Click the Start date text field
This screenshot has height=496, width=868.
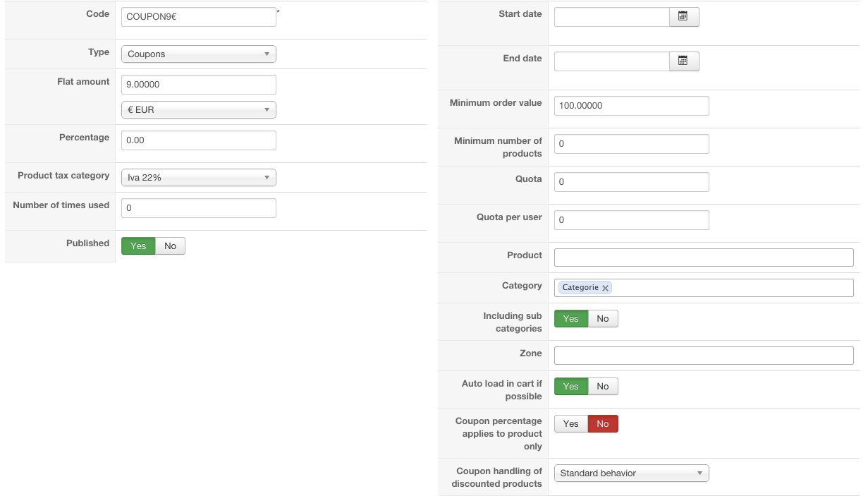[611, 17]
